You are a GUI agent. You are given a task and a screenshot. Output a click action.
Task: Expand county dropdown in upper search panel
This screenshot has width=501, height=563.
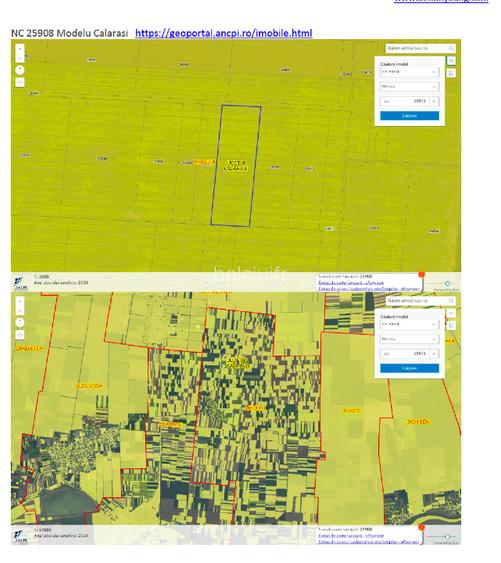[409, 72]
